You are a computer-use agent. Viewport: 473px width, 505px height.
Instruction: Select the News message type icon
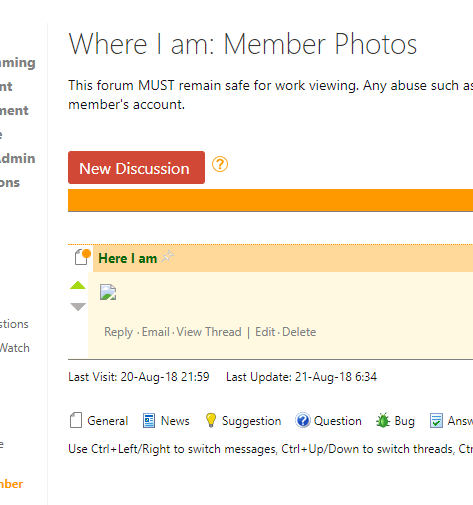pos(149,420)
